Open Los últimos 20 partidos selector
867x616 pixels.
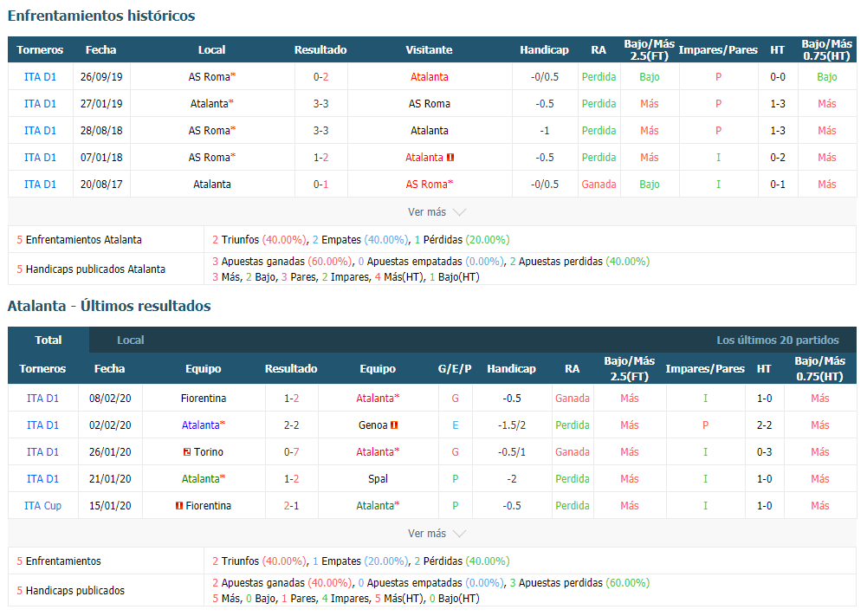[x=778, y=340]
